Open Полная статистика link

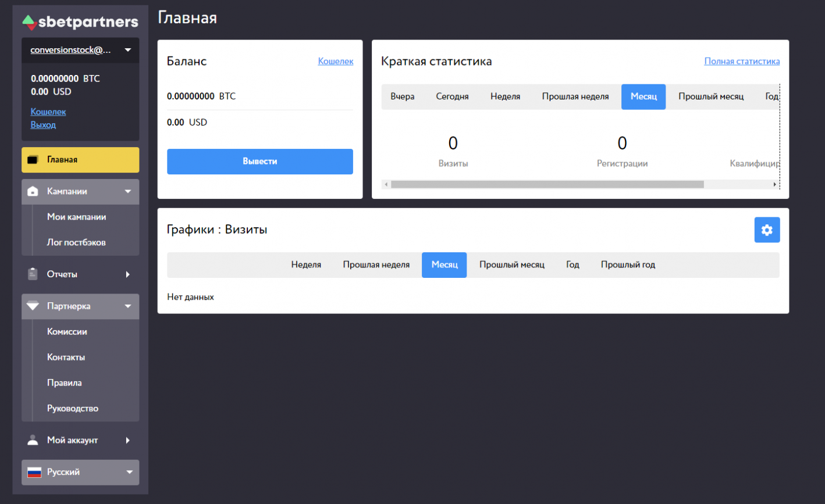[742, 61]
